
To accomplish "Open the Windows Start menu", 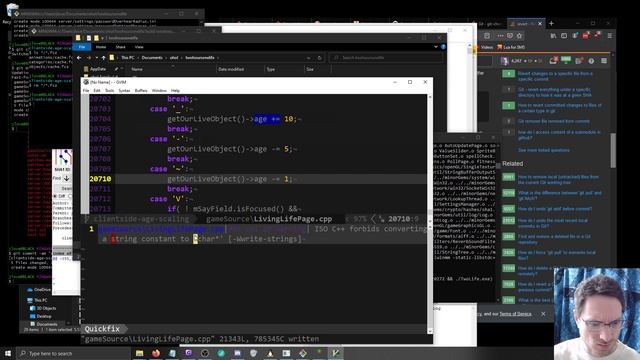I will 7,353.
